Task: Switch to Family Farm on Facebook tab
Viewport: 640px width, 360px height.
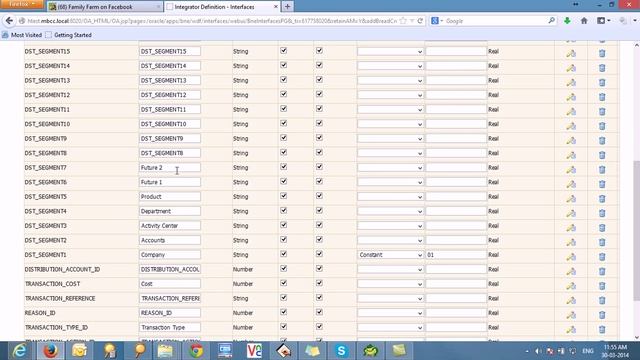Action: [x=104, y=7]
